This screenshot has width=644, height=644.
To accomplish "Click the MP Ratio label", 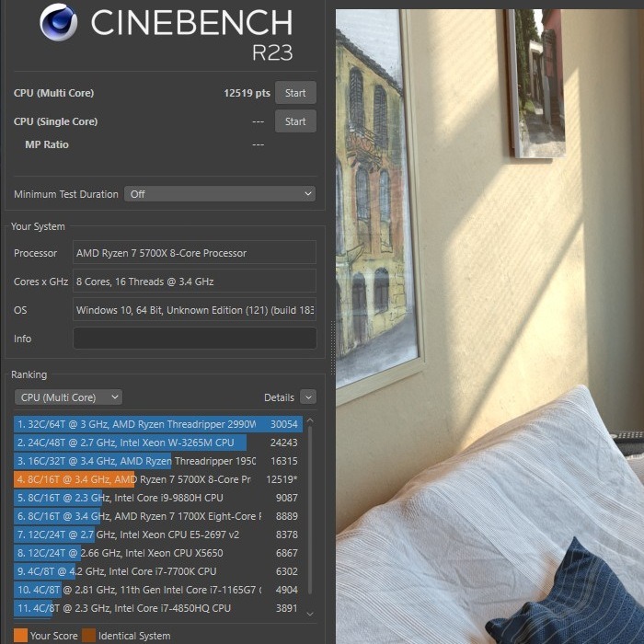I will (x=47, y=144).
